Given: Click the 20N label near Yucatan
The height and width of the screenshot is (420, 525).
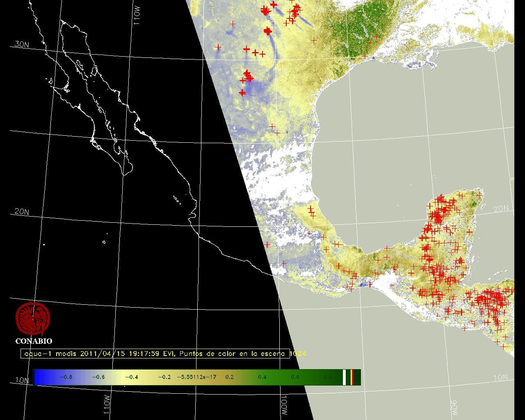Looking at the screenshot, I should (x=501, y=209).
